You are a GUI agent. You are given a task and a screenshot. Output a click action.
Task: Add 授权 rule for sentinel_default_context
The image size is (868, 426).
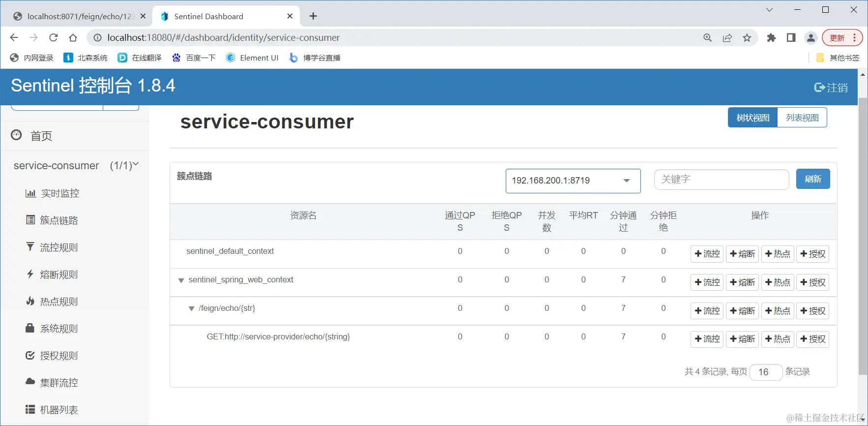pyautogui.click(x=813, y=254)
